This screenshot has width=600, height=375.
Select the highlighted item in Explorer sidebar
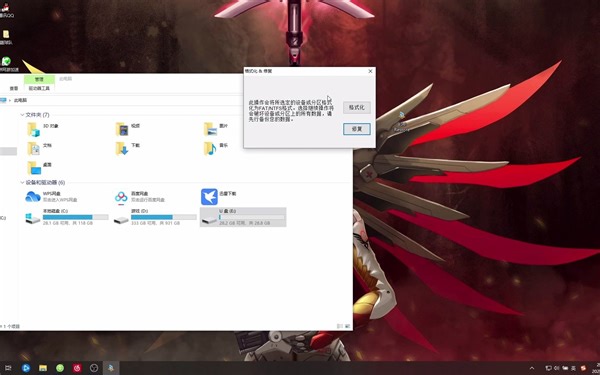(8, 152)
